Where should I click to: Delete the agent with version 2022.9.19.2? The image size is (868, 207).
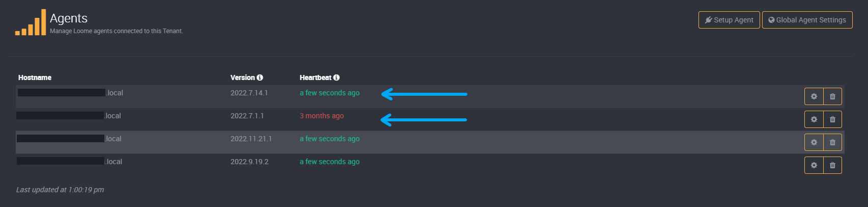pos(832,165)
